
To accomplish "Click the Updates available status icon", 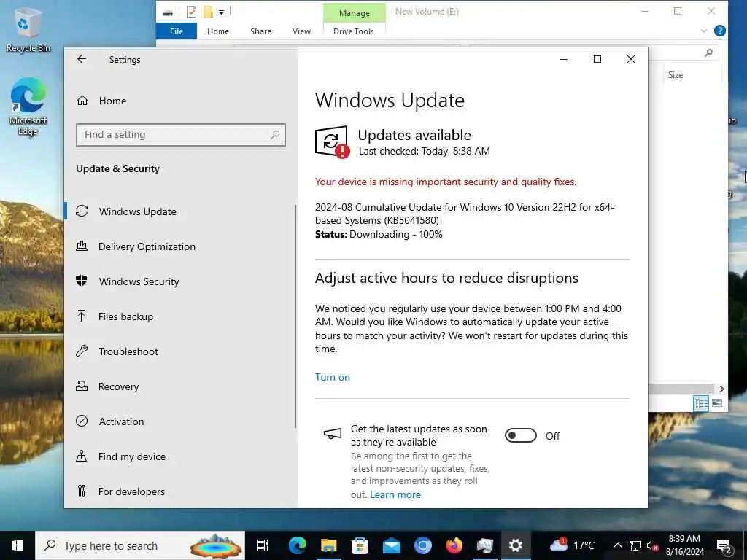I will (332, 141).
